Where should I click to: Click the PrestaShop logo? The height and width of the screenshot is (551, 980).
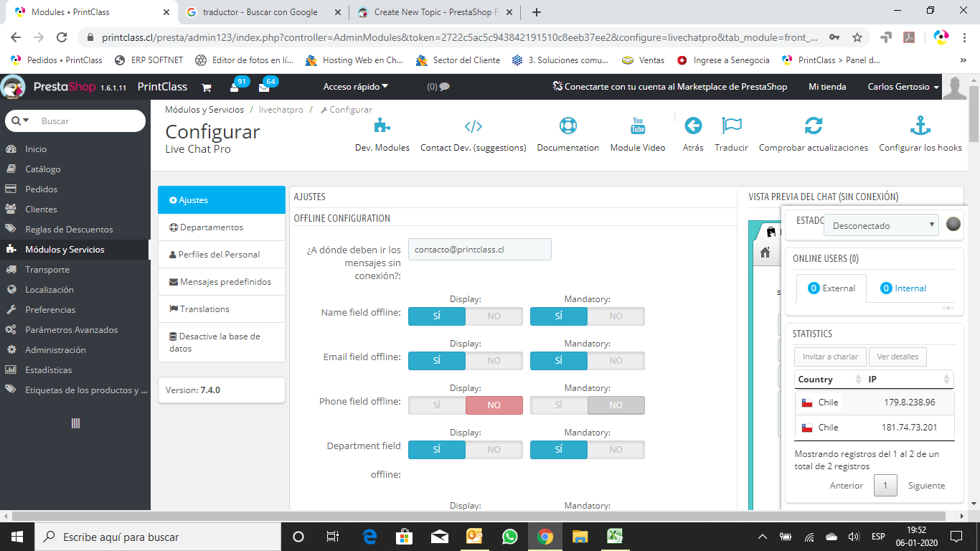[x=65, y=87]
